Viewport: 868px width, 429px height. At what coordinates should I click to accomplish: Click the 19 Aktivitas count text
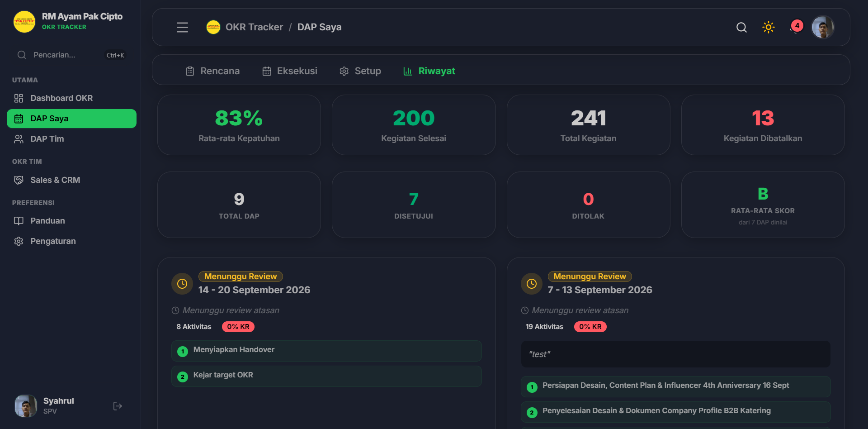click(x=544, y=327)
